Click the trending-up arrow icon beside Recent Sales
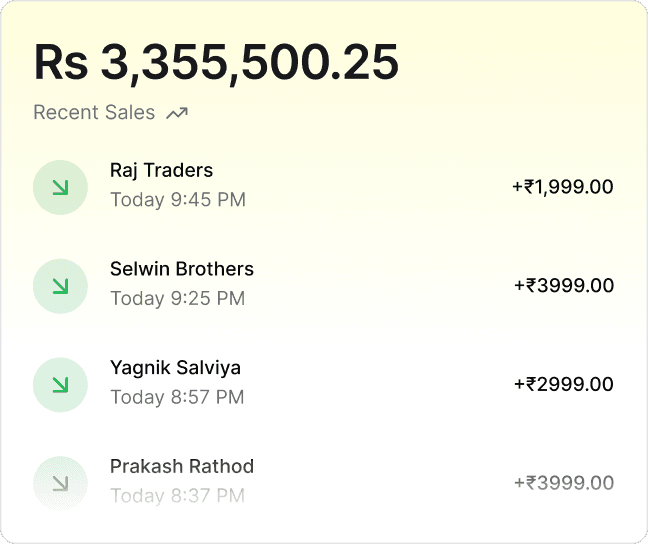The height and width of the screenshot is (544, 648). point(177,113)
